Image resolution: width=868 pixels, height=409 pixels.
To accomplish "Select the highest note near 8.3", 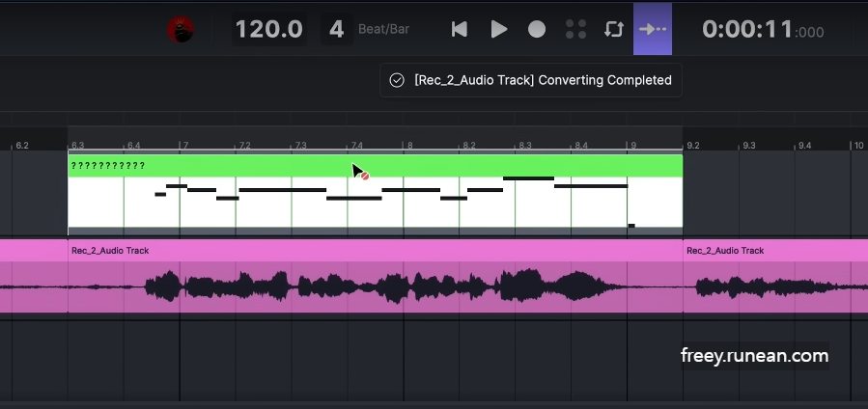I will (528, 178).
